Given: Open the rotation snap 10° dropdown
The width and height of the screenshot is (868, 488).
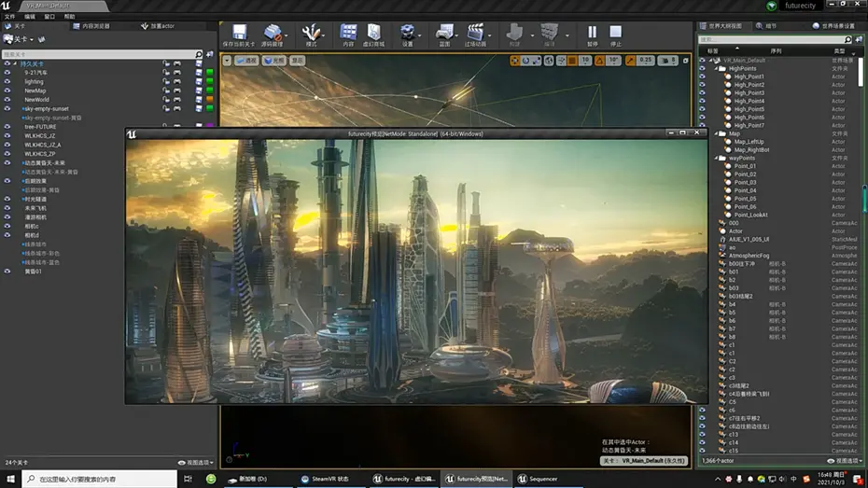Looking at the screenshot, I should tap(613, 61).
